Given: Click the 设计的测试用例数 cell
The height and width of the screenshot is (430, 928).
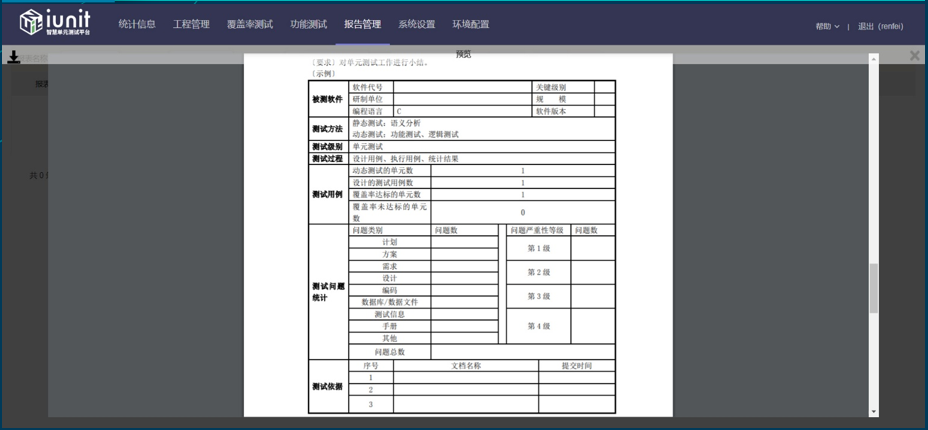Looking at the screenshot, I should tap(389, 182).
